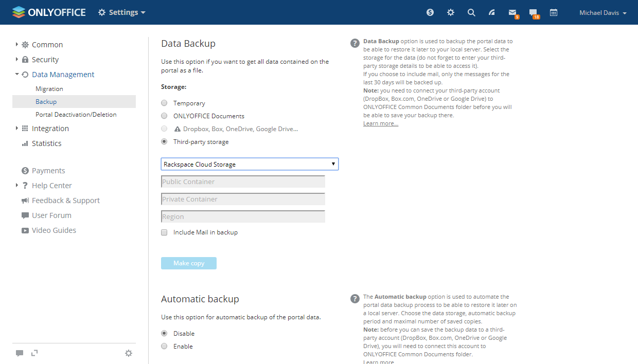Open Rackspace Cloud Storage dropdown
Viewport: 638px width, 364px height.
tap(250, 164)
